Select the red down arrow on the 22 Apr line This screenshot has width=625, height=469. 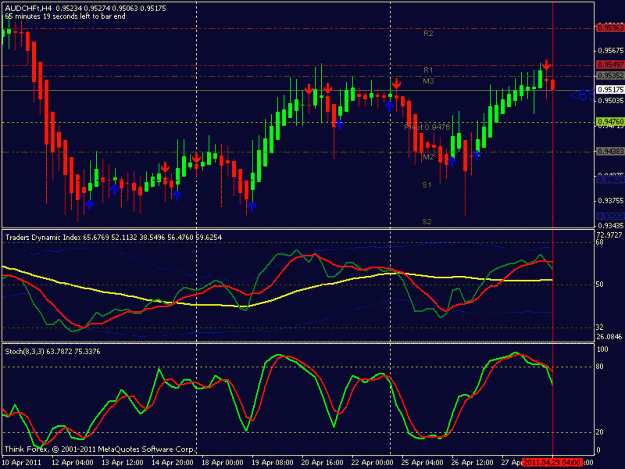[396, 84]
